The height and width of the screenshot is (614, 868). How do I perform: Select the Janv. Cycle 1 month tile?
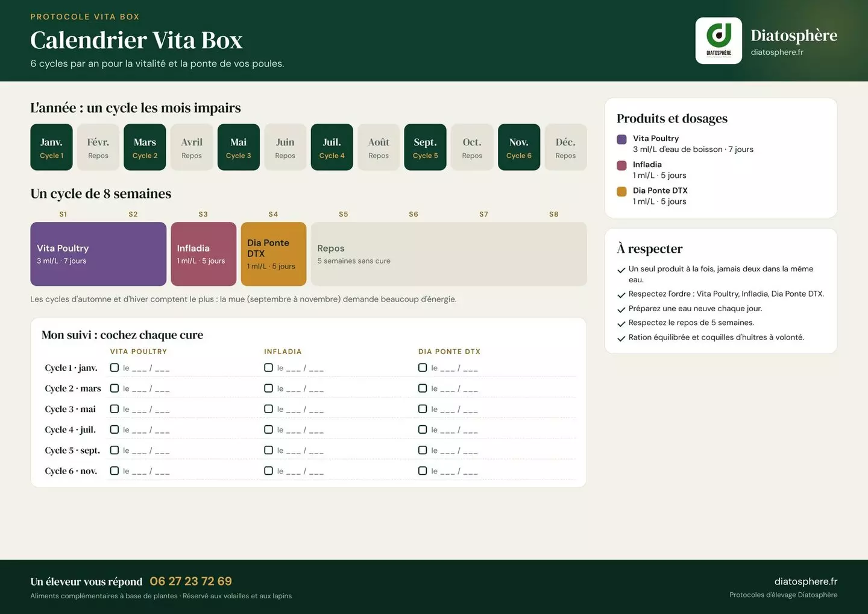[52, 147]
